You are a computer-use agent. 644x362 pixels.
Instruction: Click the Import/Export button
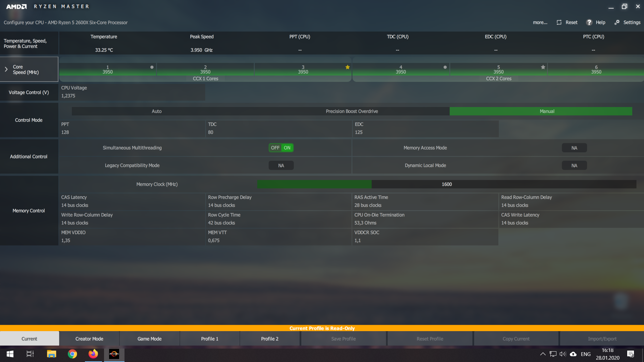tap(602, 339)
